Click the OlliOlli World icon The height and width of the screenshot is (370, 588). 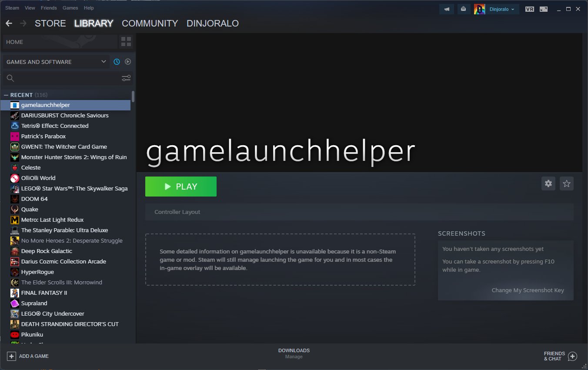point(15,178)
